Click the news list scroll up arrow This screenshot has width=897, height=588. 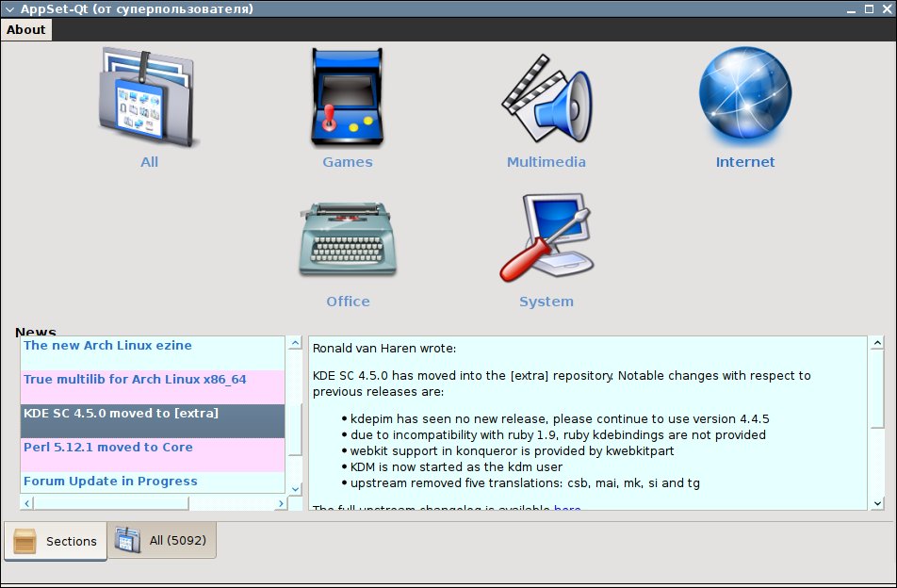tap(295, 343)
